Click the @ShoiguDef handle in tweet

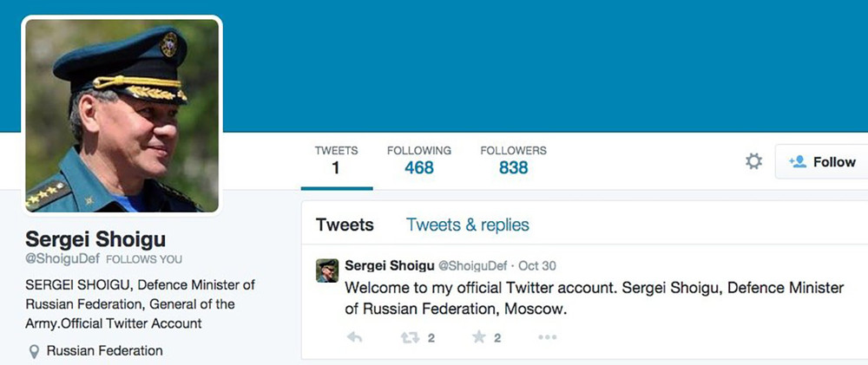[x=472, y=266]
